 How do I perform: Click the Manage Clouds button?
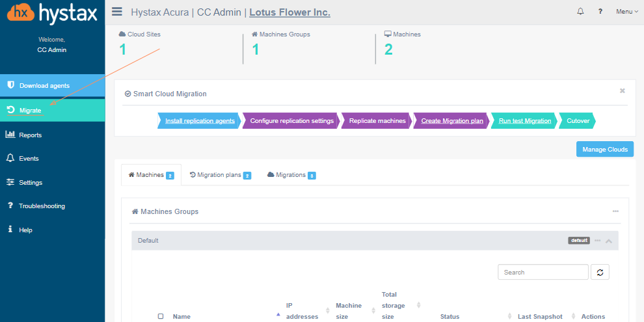[x=604, y=150]
